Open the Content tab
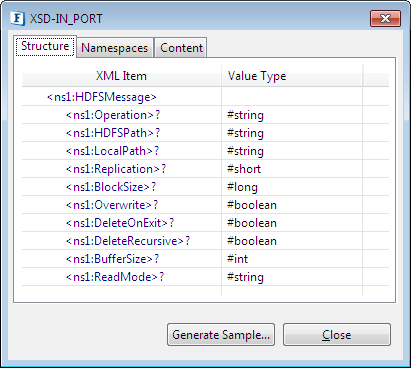 [x=181, y=48]
